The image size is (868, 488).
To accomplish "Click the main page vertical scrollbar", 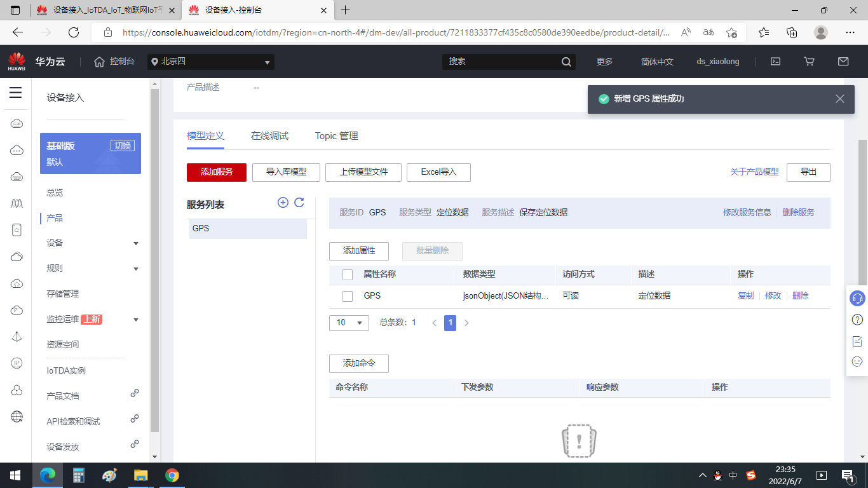I will coord(862,212).
